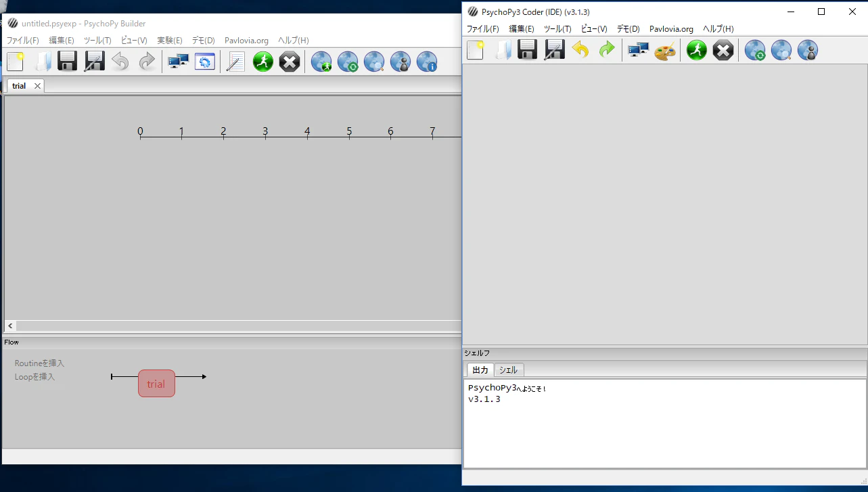The image size is (868, 492).
Task: Save file using Coder toolbar icon
Action: [528, 50]
